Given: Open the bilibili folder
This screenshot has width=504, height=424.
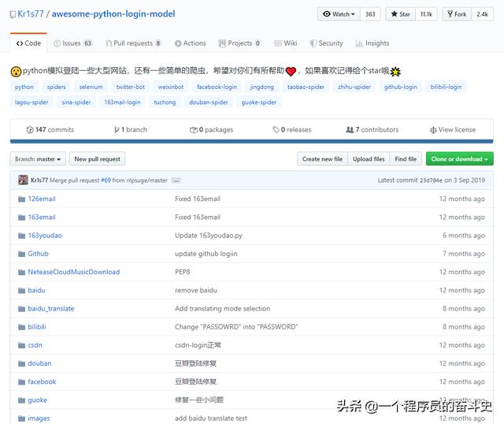Looking at the screenshot, I should (x=37, y=327).
